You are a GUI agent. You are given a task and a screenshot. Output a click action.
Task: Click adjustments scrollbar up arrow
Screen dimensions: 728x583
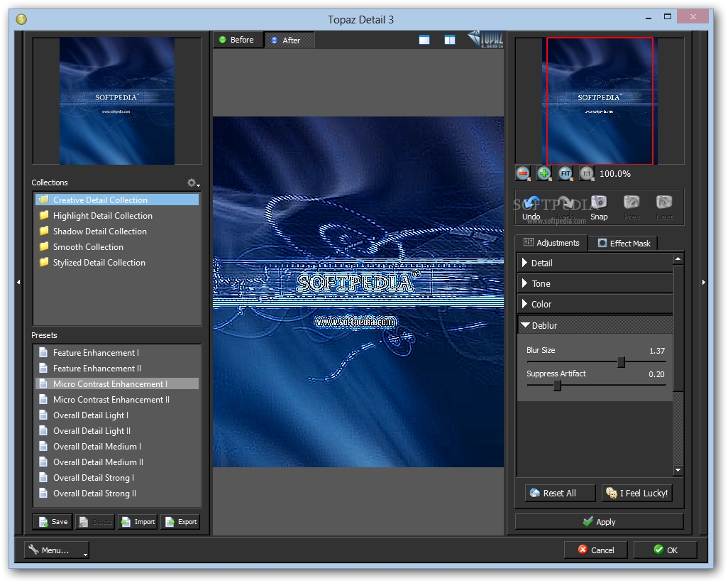tap(678, 258)
